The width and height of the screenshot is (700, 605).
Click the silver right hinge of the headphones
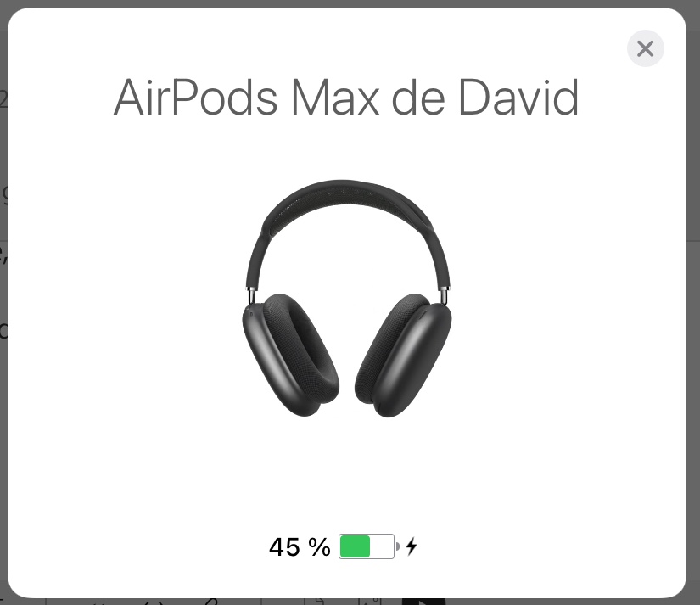(445, 295)
